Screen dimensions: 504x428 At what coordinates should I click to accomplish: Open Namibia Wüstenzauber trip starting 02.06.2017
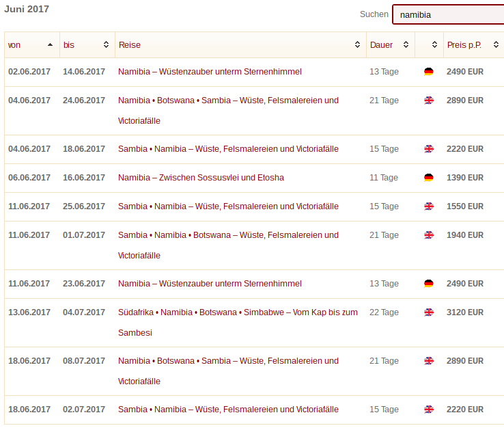point(210,71)
